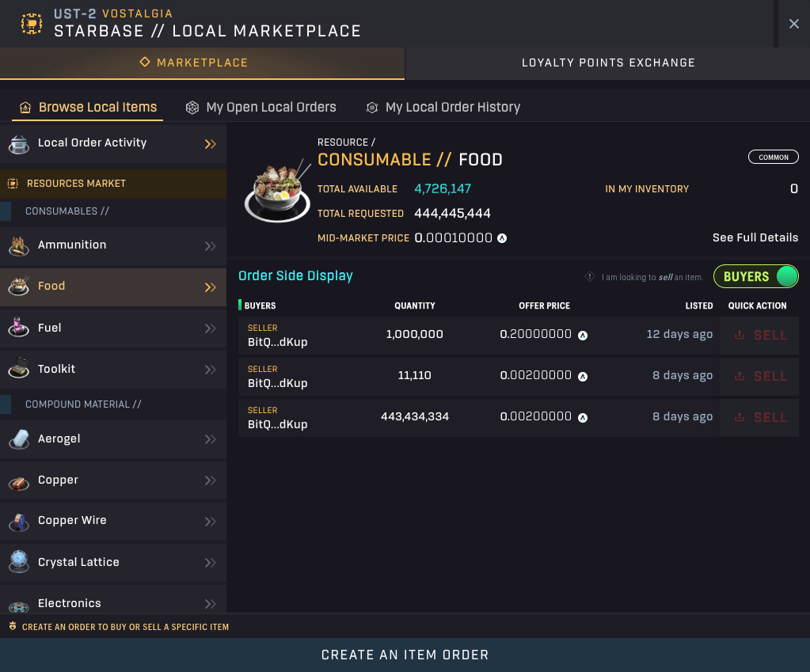The image size is (810, 672).
Task: Close the marketplace window with X
Action: (x=794, y=24)
